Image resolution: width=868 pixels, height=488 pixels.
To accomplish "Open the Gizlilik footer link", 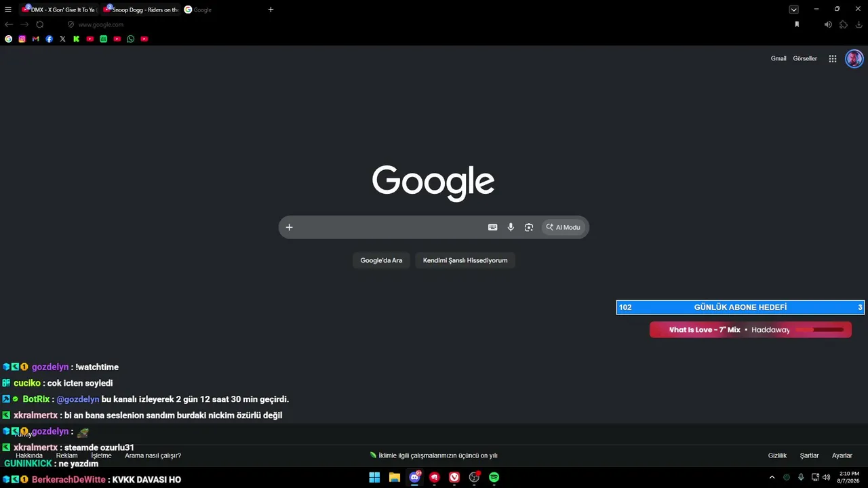I will (x=777, y=456).
